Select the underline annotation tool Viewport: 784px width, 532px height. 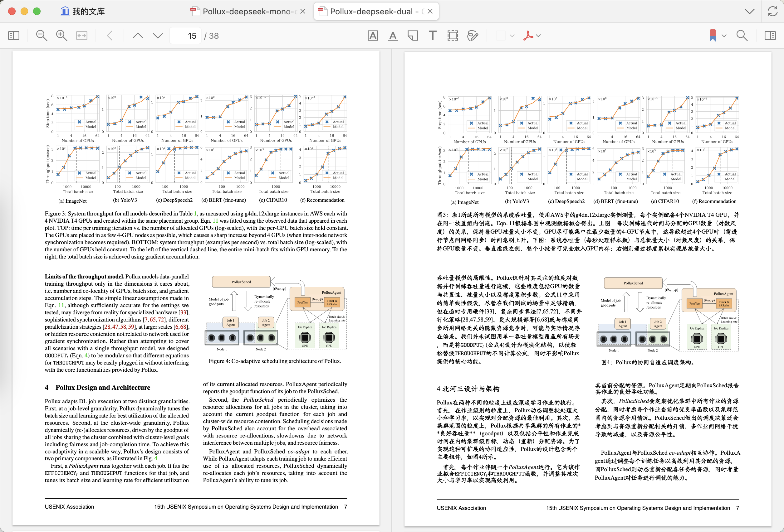coord(393,36)
